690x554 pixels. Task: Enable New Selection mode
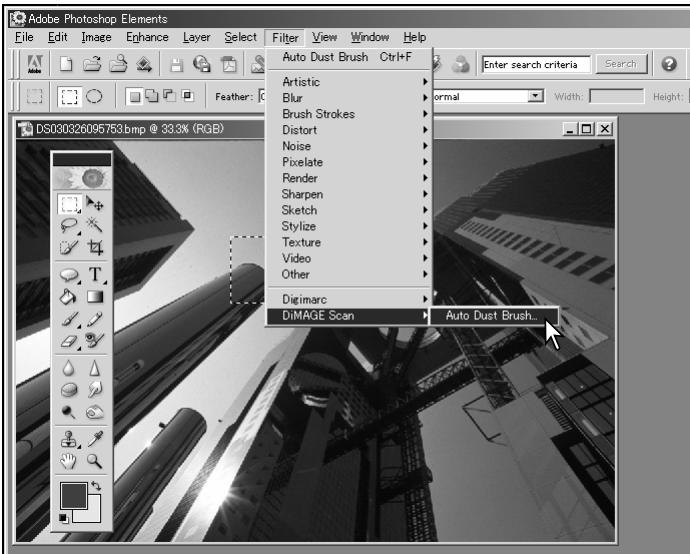[x=135, y=96]
